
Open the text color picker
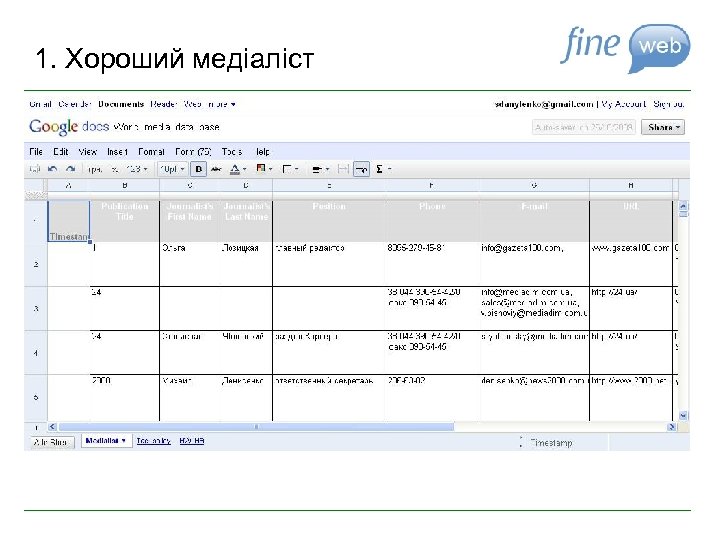coord(237,169)
